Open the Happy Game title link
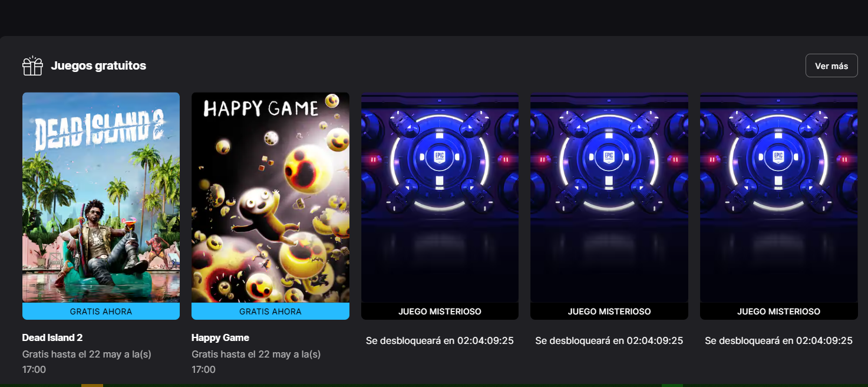 point(220,337)
